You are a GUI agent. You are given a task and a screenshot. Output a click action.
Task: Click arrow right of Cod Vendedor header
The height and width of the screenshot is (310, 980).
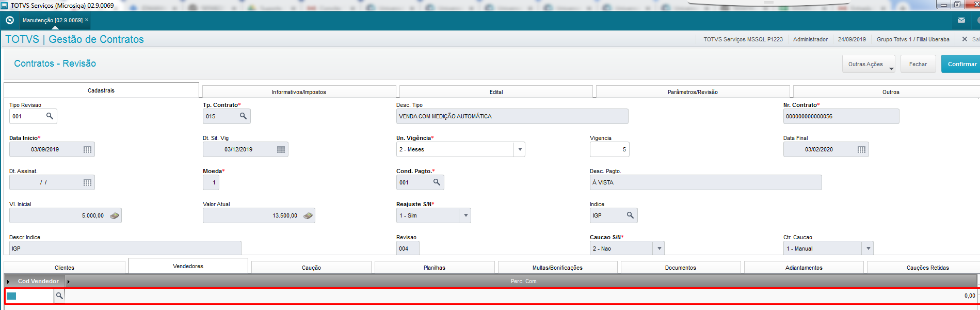(68, 282)
